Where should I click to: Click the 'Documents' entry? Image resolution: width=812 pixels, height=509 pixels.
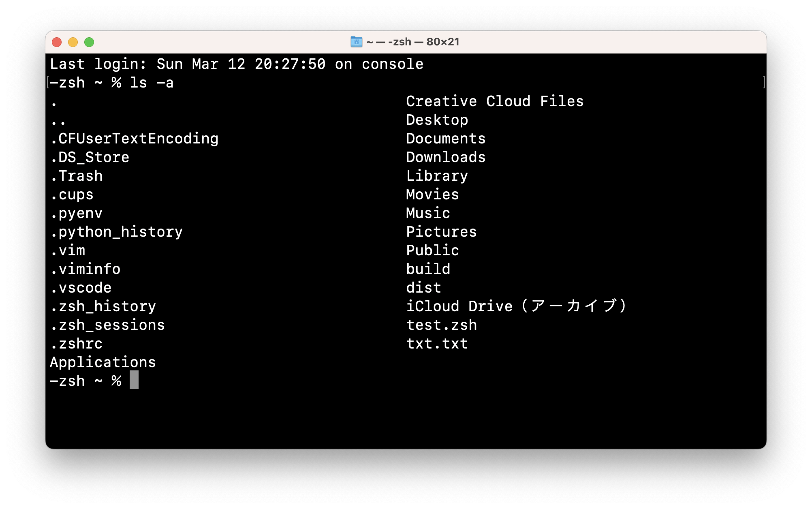pos(446,139)
